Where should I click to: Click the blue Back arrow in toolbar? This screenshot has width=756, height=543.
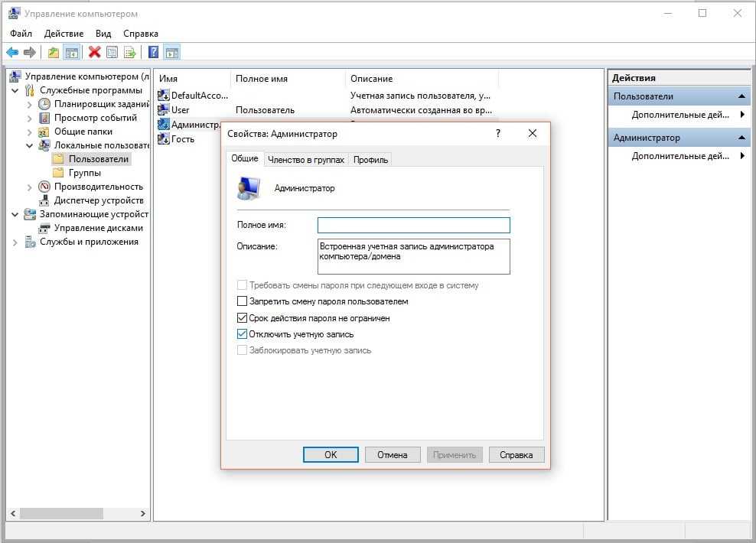[x=12, y=53]
